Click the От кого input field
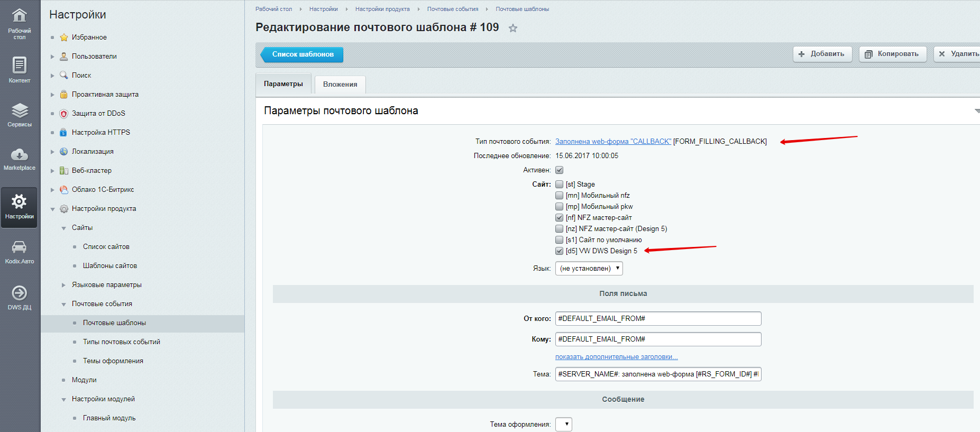 658,318
